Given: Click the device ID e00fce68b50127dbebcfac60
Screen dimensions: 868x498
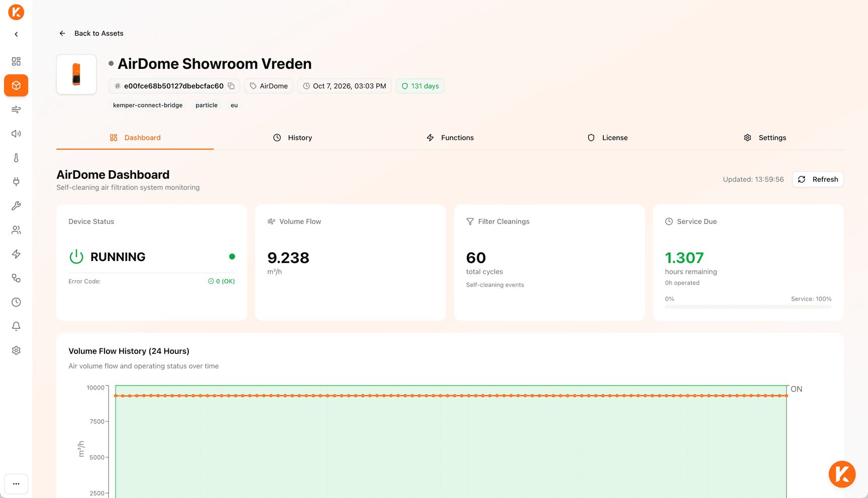Looking at the screenshot, I should point(174,86).
